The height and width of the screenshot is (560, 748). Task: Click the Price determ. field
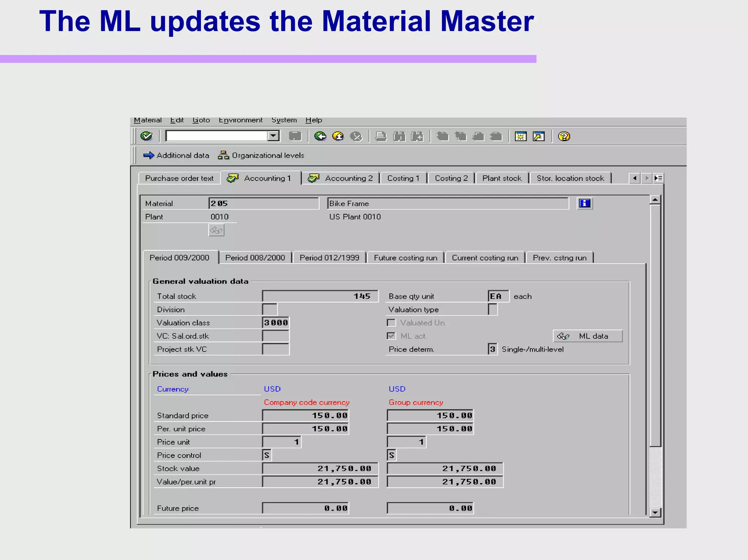point(492,349)
